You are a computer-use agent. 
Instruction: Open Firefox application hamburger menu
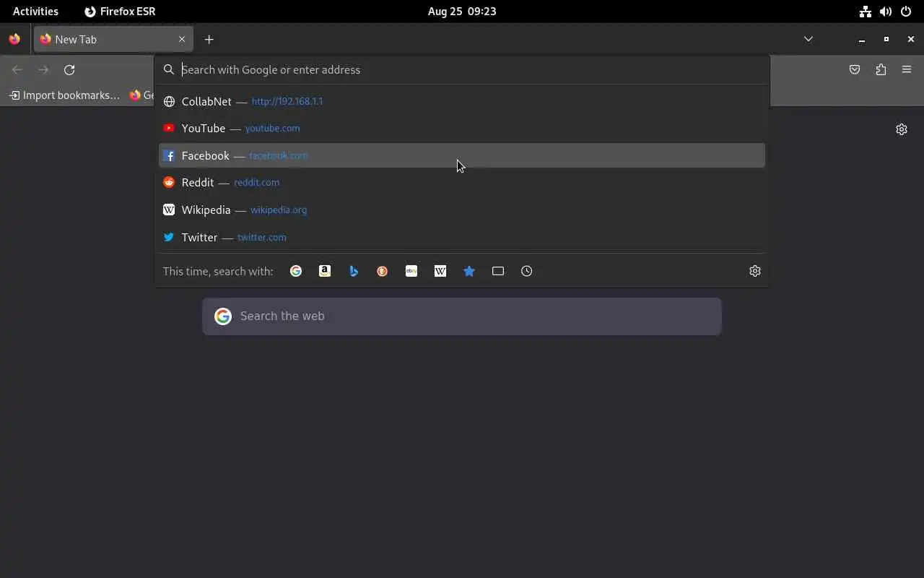coord(907,69)
